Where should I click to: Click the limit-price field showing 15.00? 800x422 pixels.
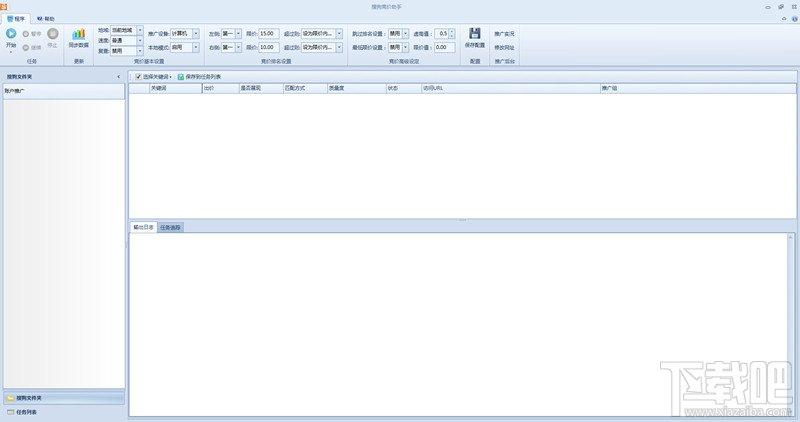coord(268,33)
